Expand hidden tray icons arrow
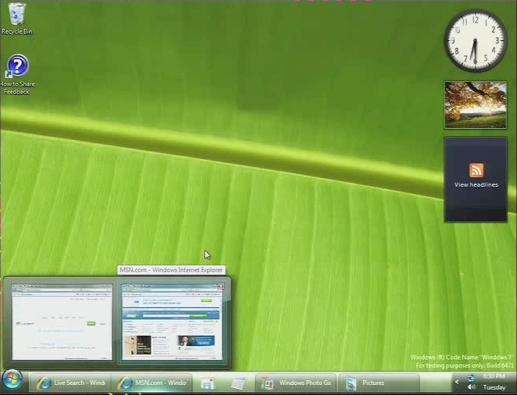The height and width of the screenshot is (395, 517). click(457, 382)
